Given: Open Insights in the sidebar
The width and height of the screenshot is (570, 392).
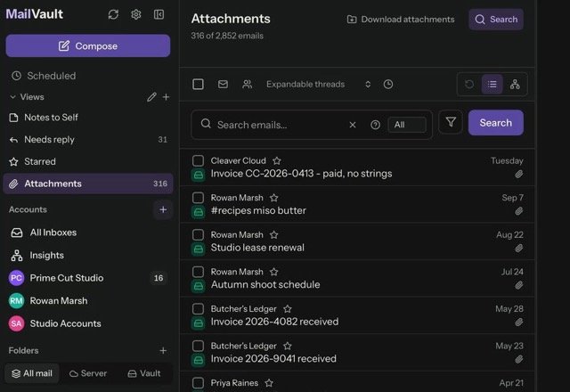Looking at the screenshot, I should coord(88,256).
